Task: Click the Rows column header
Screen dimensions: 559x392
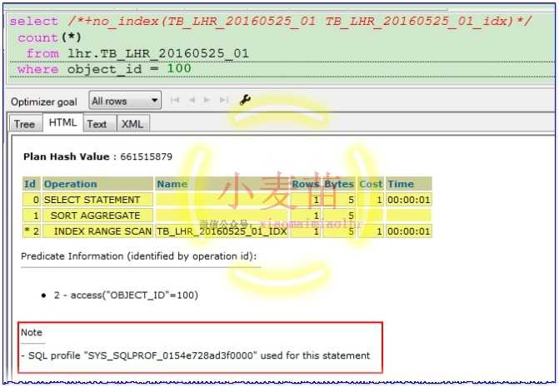Action: tap(306, 184)
